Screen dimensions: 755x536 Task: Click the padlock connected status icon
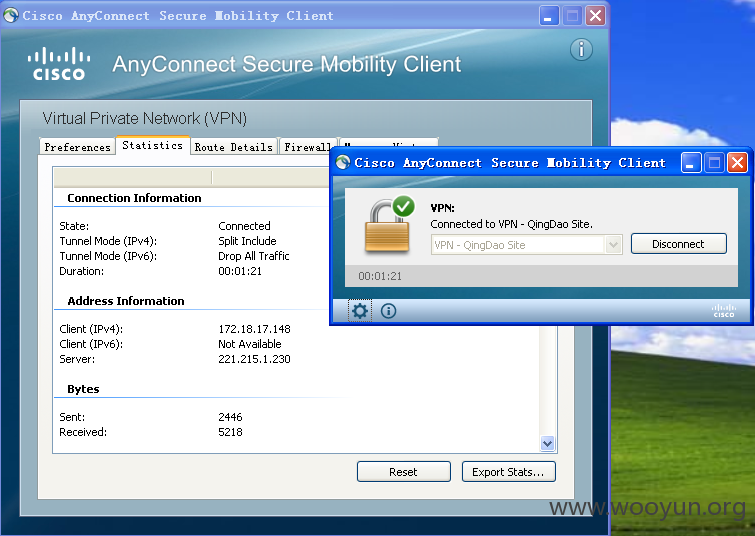point(389,224)
